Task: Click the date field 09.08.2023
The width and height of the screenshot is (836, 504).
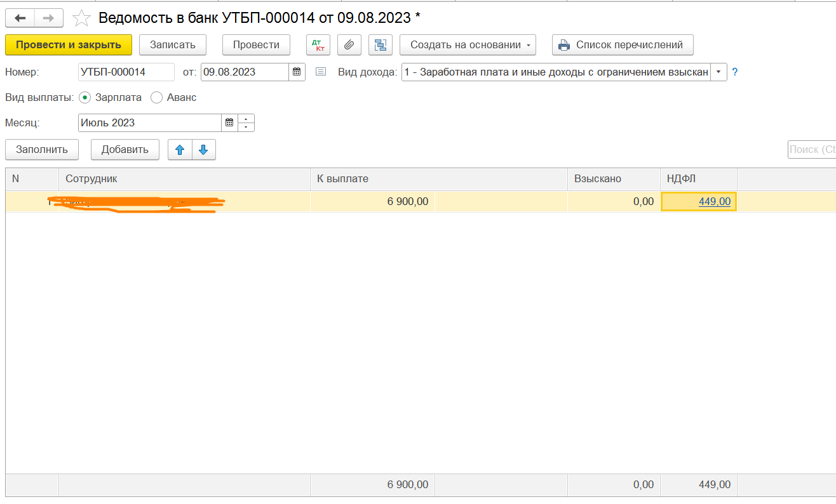Action: [245, 72]
